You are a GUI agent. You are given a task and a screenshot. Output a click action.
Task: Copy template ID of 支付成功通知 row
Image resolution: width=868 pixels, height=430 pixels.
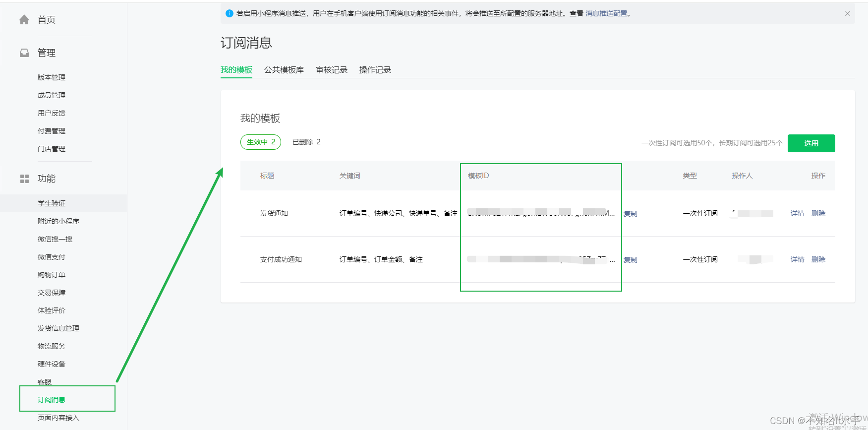[631, 260]
